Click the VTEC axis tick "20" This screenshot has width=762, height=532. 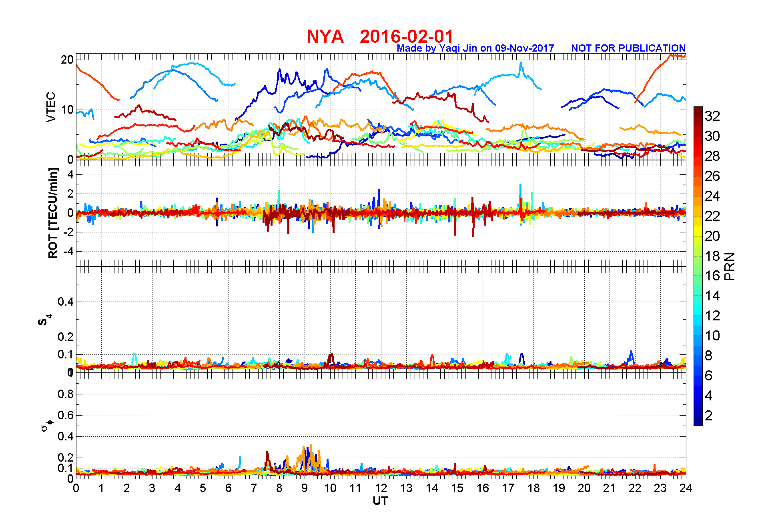point(67,60)
